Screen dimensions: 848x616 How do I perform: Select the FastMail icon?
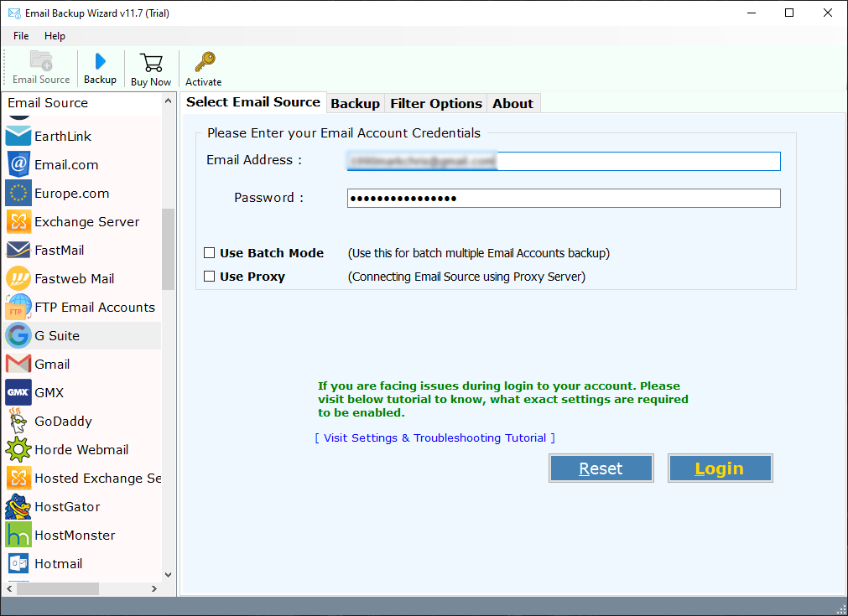[18, 251]
